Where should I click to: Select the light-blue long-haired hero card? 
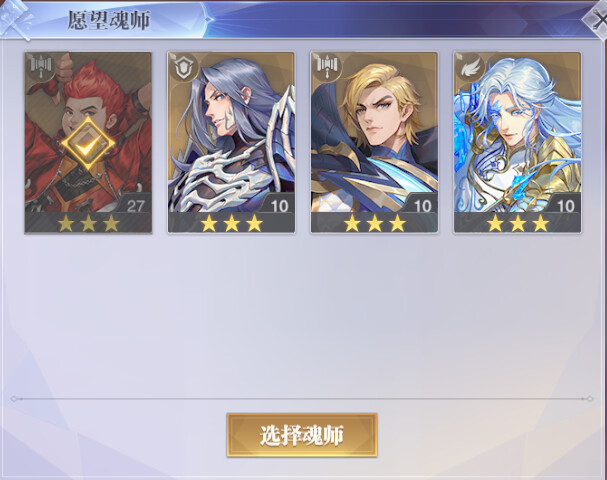(518, 142)
